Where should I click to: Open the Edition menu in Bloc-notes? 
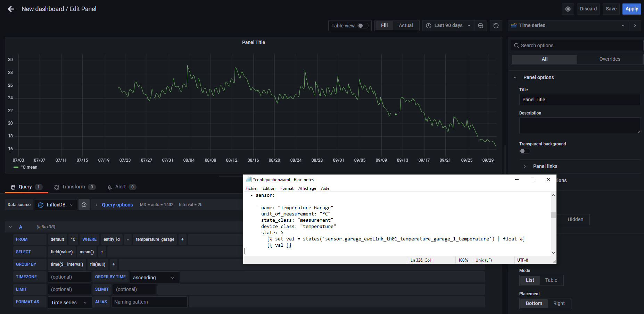pyautogui.click(x=269, y=188)
